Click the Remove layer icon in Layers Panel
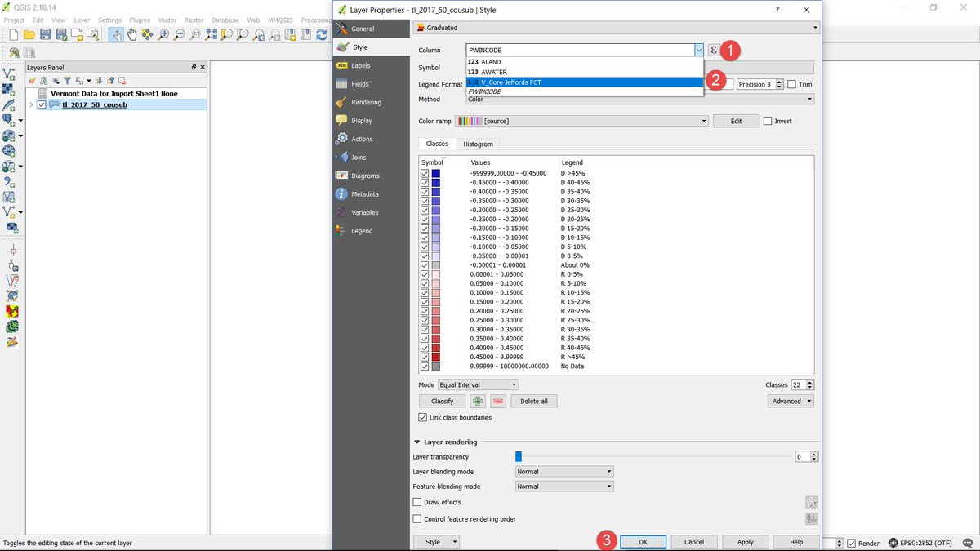Viewport: 980px width, 551px height. click(x=122, y=80)
